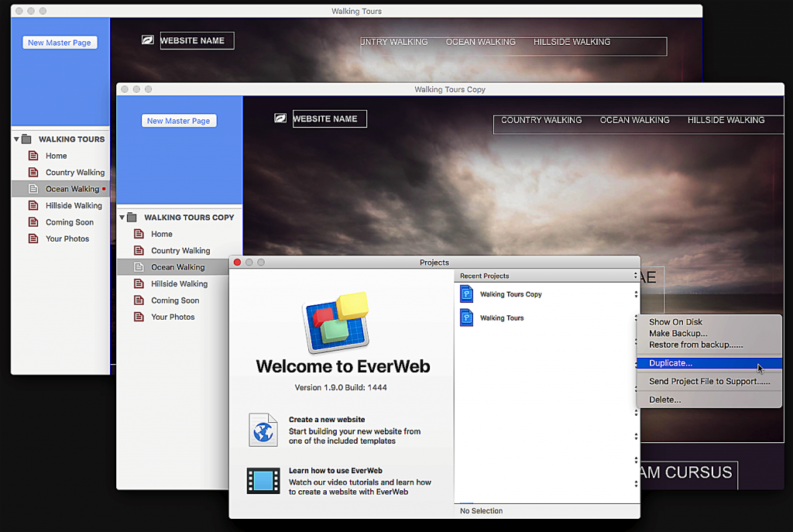Image resolution: width=793 pixels, height=532 pixels.
Task: Click WEBSITE NAME text box in Walking Tours Copy
Action: pos(330,118)
